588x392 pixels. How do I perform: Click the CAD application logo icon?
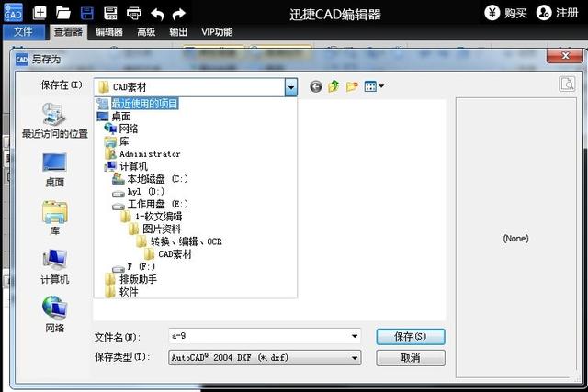(13, 13)
